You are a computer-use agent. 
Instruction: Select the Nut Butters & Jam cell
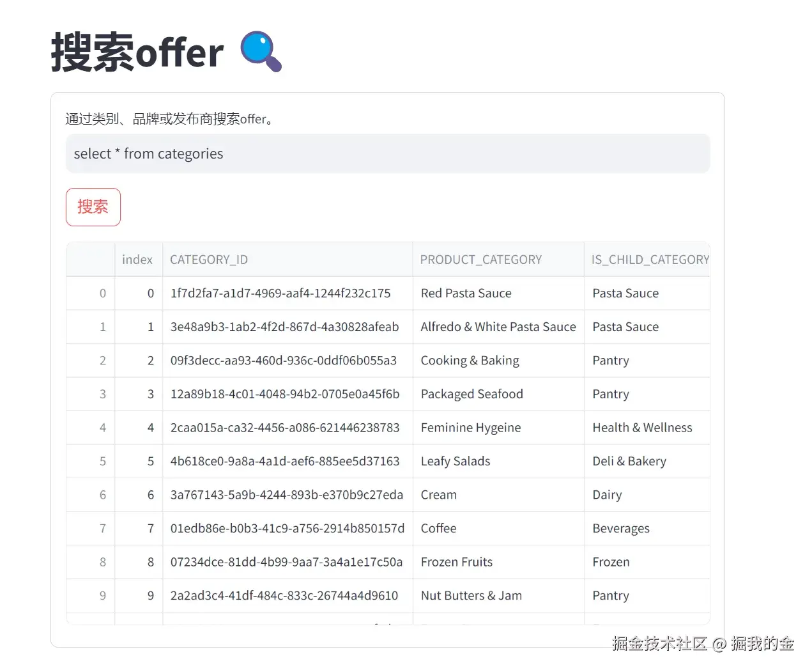click(x=471, y=595)
